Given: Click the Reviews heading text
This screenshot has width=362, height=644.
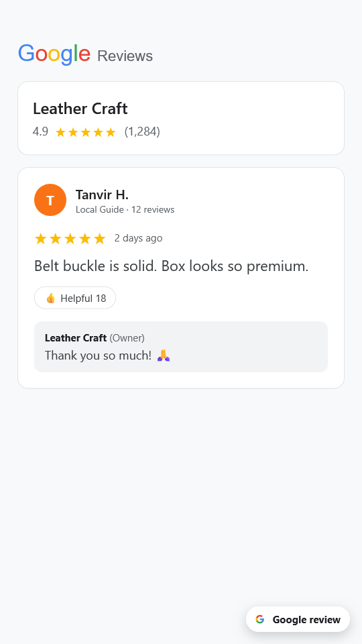Looking at the screenshot, I should pyautogui.click(x=125, y=56).
